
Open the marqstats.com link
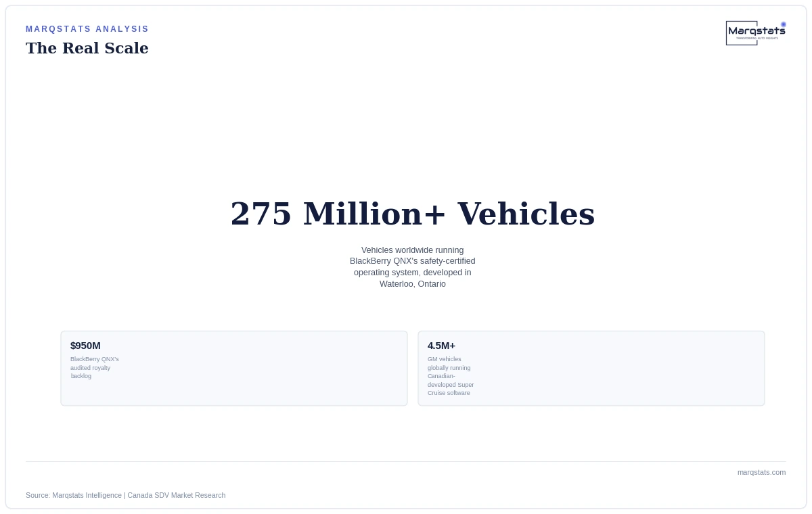coord(761,472)
